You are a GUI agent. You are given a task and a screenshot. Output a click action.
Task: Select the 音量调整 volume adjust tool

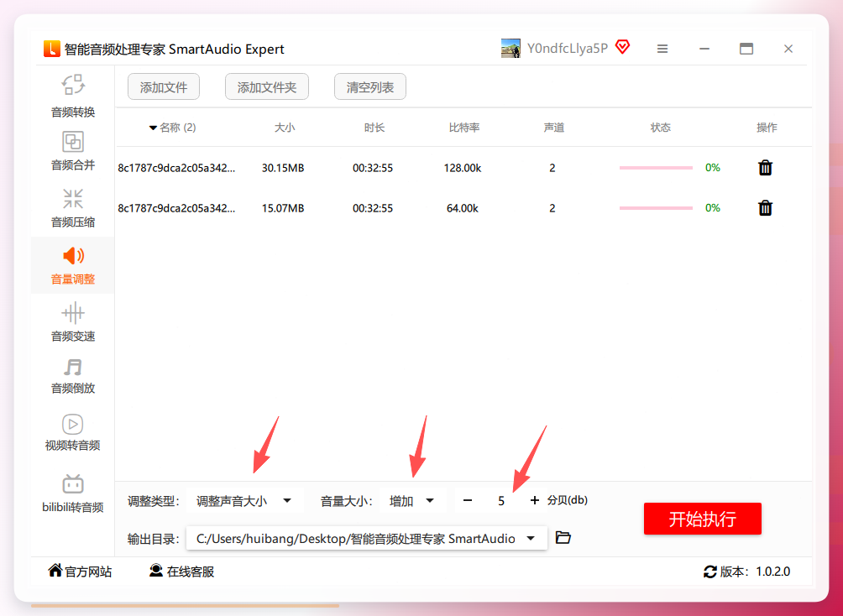click(73, 265)
